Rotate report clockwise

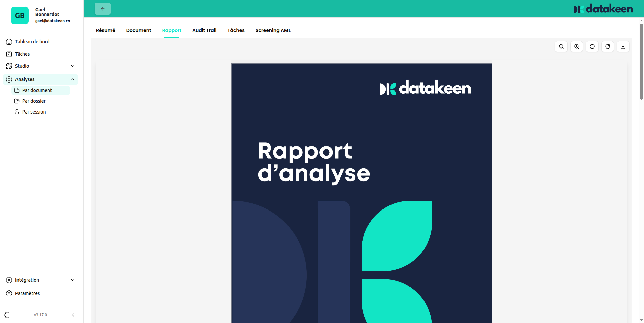[607, 46]
